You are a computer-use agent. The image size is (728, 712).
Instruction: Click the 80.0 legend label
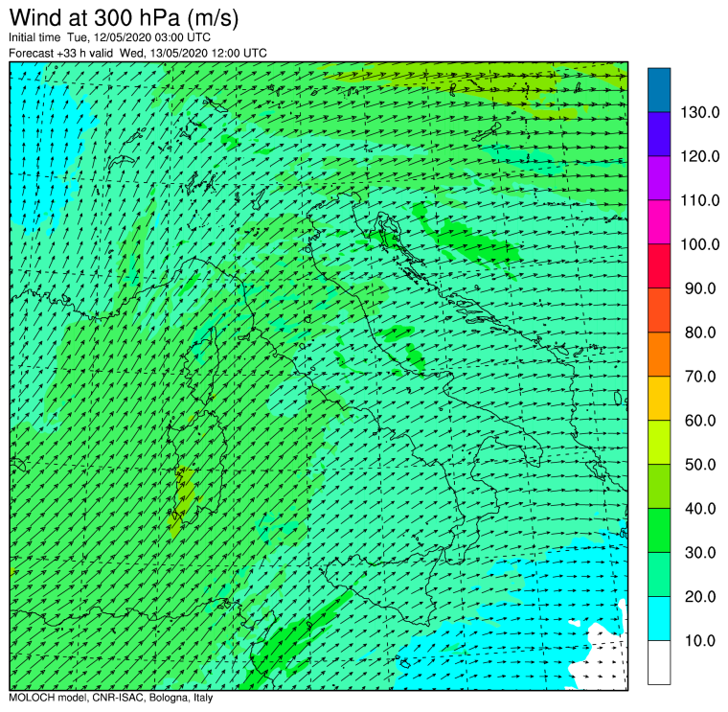pyautogui.click(x=700, y=333)
